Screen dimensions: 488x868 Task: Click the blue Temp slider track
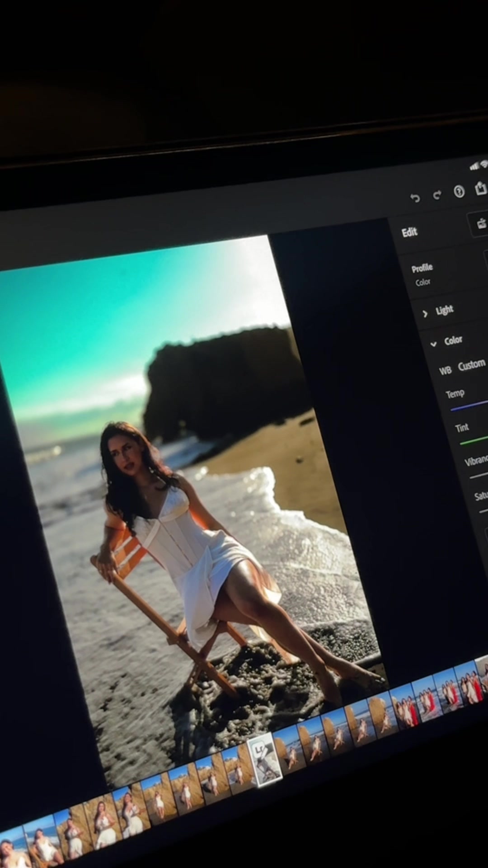(x=469, y=406)
